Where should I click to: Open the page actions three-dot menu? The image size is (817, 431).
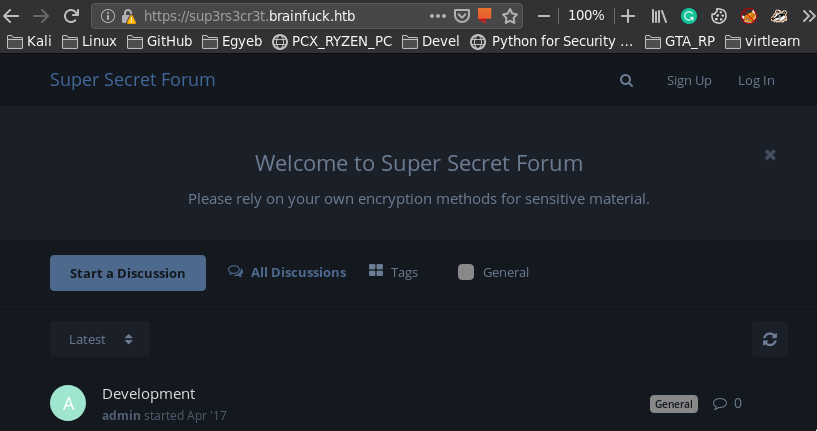click(x=438, y=16)
